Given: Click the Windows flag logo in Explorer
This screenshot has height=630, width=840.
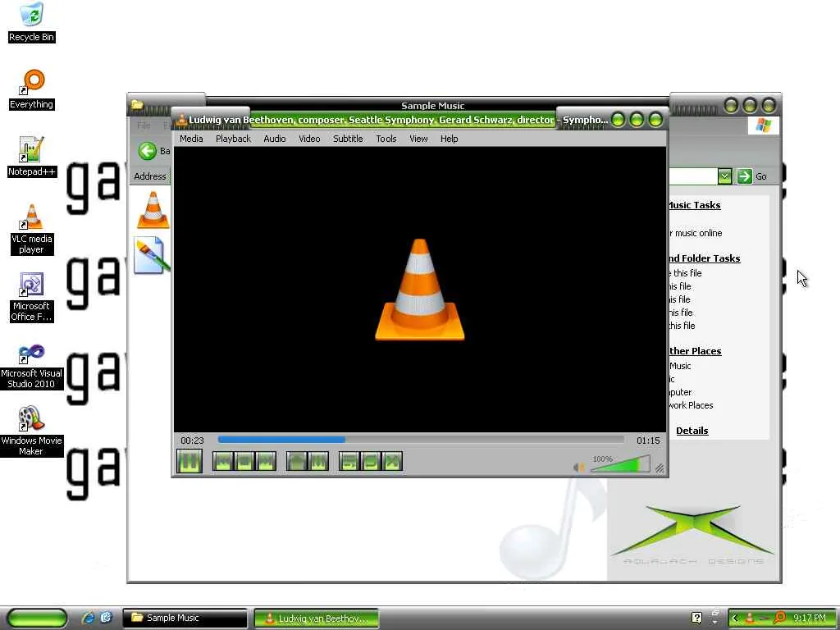Looking at the screenshot, I should point(764,126).
